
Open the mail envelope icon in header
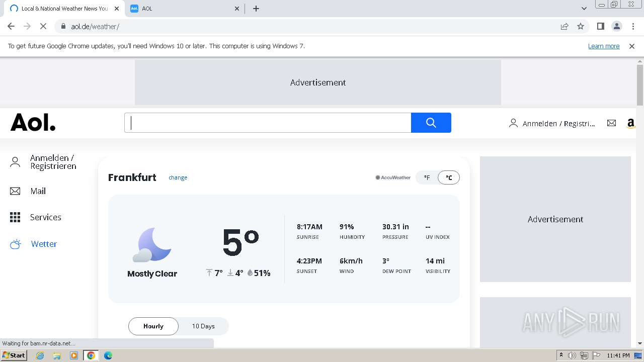(x=611, y=123)
